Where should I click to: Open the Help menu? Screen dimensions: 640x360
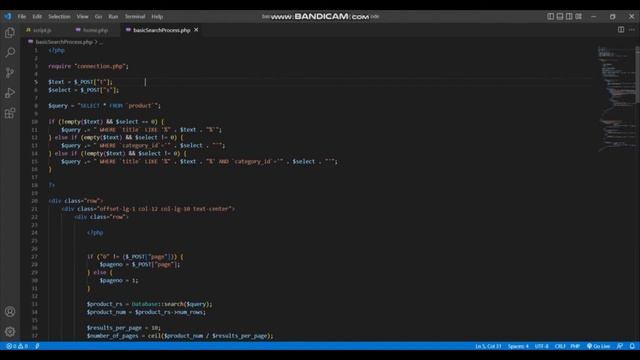pyautogui.click(x=157, y=17)
